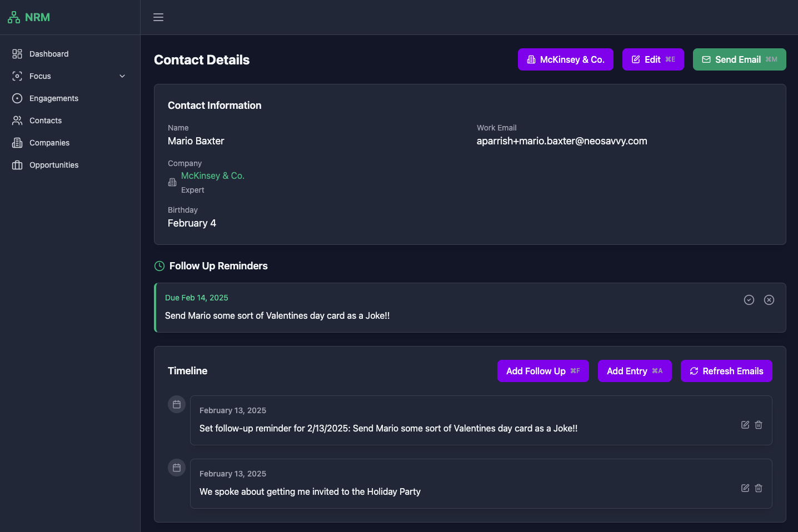
Task: Edit the follow-up reminder timeline entry using the pencil icon
Action: tap(745, 425)
